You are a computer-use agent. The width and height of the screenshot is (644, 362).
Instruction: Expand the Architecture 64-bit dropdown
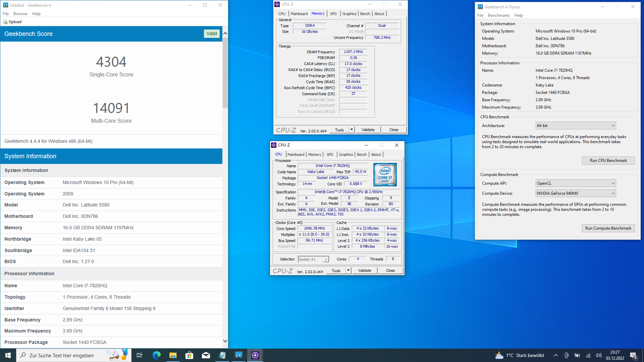coord(576,126)
